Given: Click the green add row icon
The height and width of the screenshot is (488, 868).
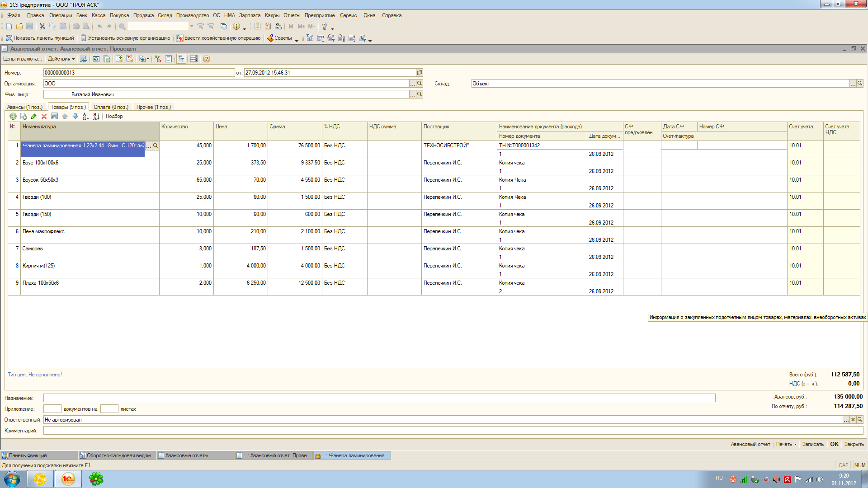Looking at the screenshot, I should point(13,117).
